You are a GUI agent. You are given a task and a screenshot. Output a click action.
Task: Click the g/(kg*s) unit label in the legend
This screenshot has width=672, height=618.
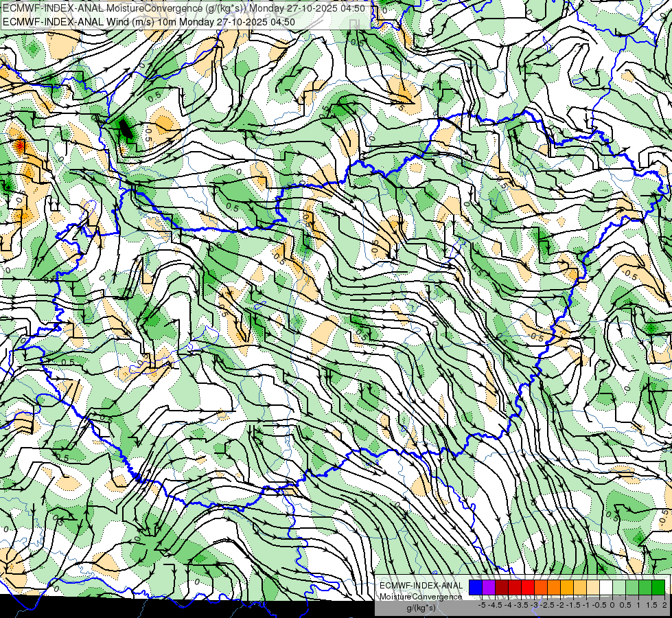pos(421,608)
